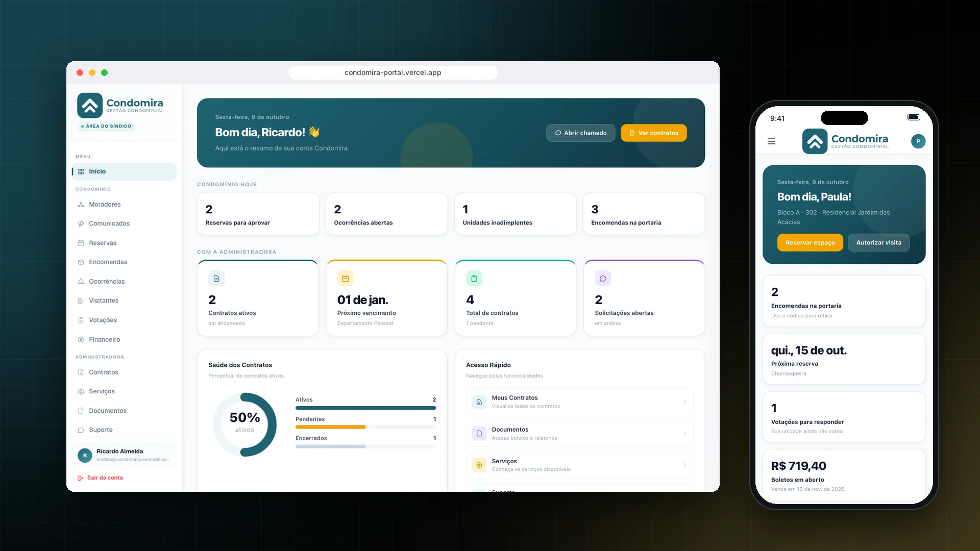Click the Documentos file icon in sidebar
The image size is (980, 551).
(81, 411)
